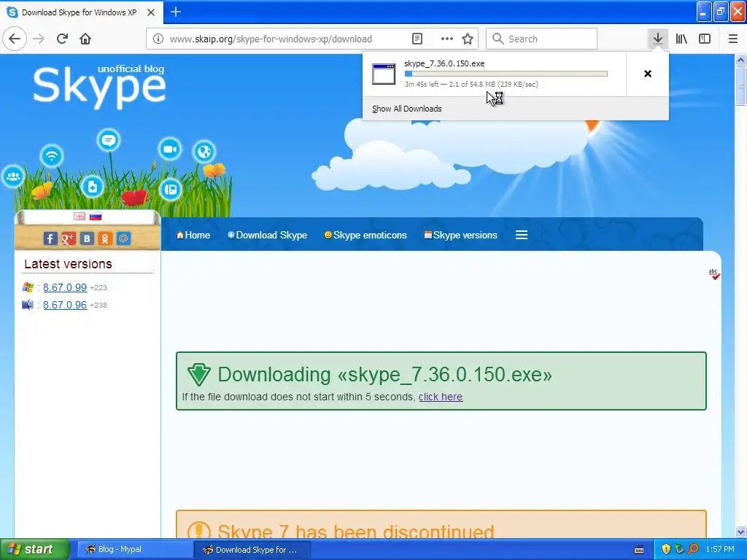Click the chat bubble icon in header
This screenshot has width=747, height=560.
[x=109, y=141]
